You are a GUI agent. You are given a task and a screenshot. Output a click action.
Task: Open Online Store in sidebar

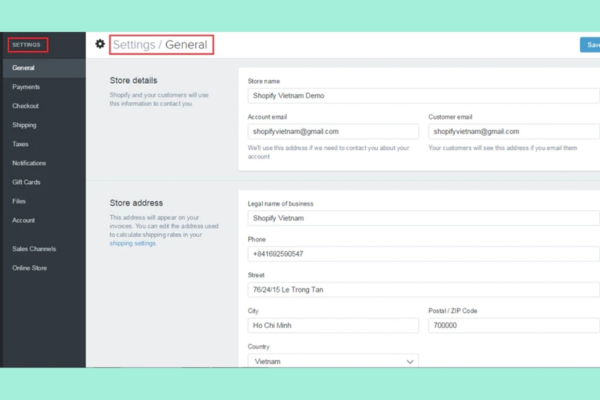pos(29,268)
